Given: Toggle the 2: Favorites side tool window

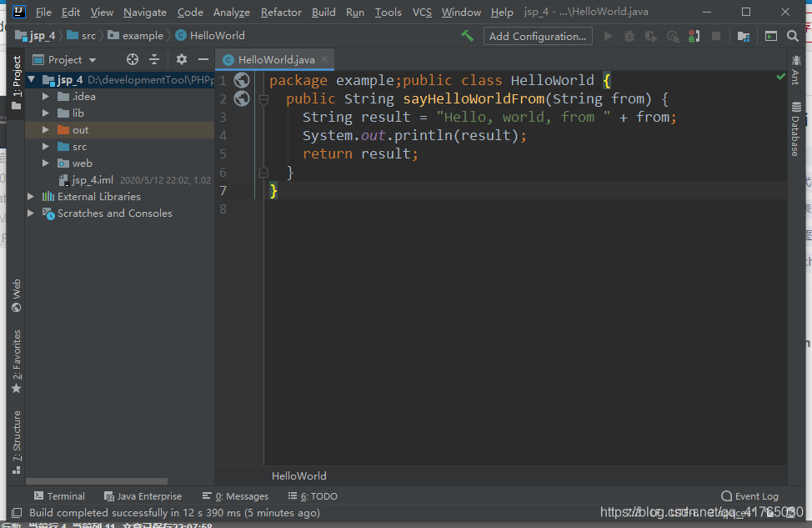Looking at the screenshot, I should 17,362.
